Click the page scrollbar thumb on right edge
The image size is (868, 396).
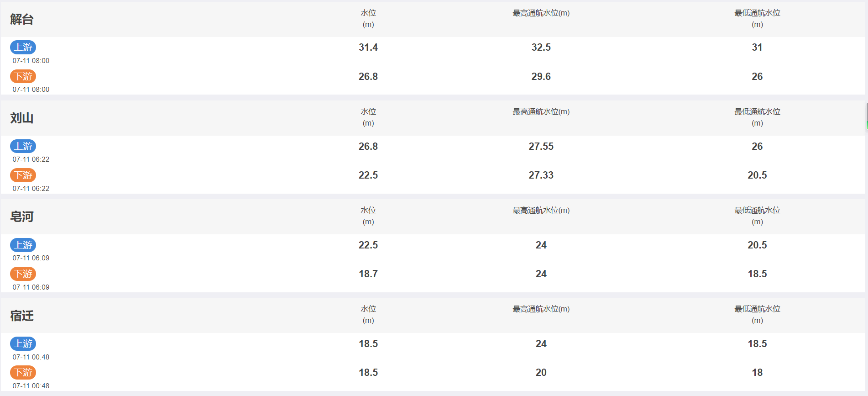click(x=867, y=116)
